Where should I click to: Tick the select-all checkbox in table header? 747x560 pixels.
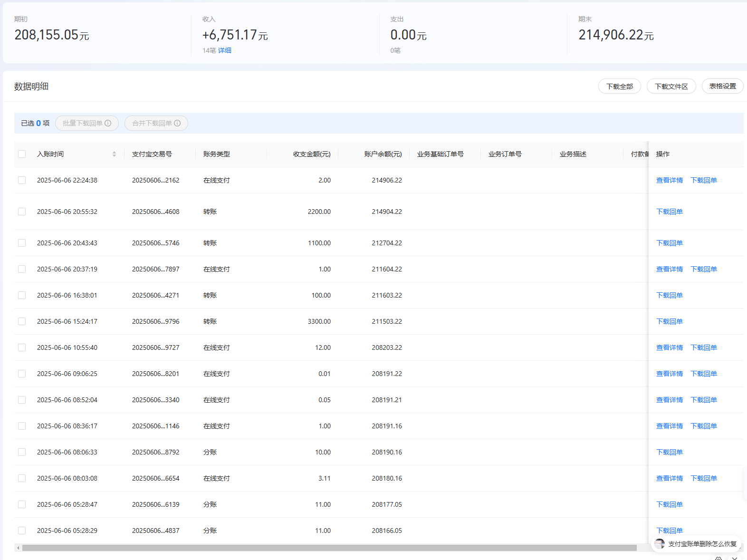22,154
